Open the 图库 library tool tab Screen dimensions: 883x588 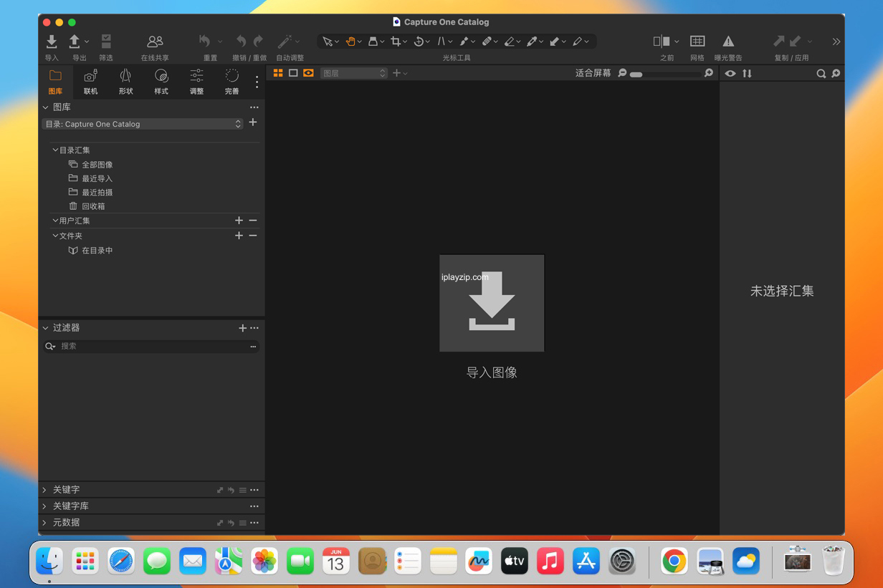(x=55, y=82)
